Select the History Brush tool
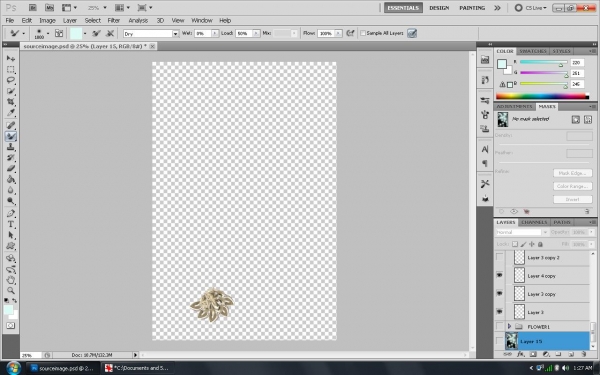The width and height of the screenshot is (600, 375). click(11, 158)
